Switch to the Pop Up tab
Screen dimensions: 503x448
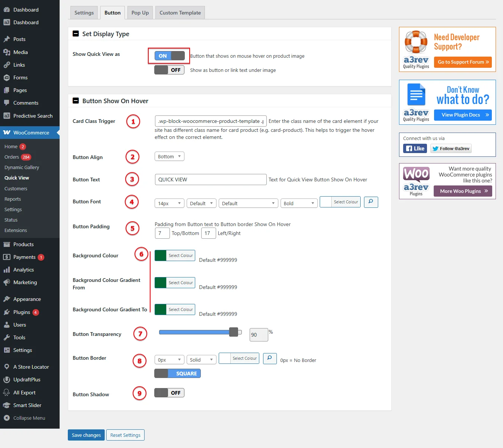point(140,13)
